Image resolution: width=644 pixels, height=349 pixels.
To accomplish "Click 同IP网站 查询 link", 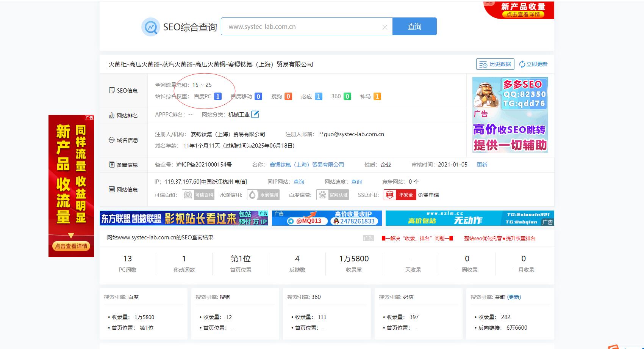I will click(x=299, y=182).
